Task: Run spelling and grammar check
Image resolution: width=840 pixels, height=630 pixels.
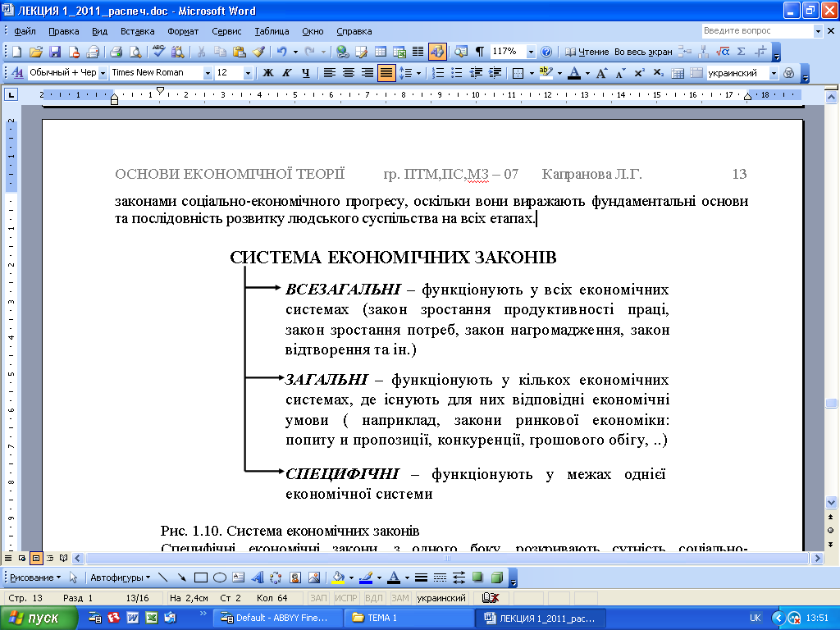Action: [158, 52]
